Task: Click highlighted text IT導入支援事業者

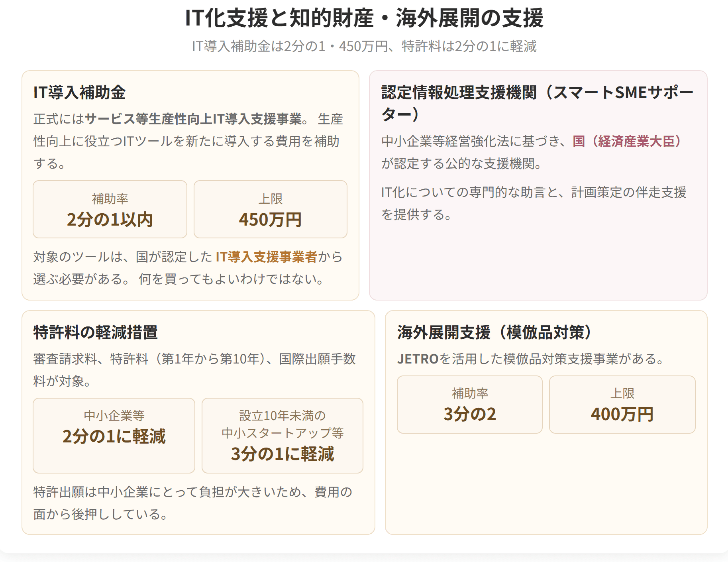Action: (266, 257)
